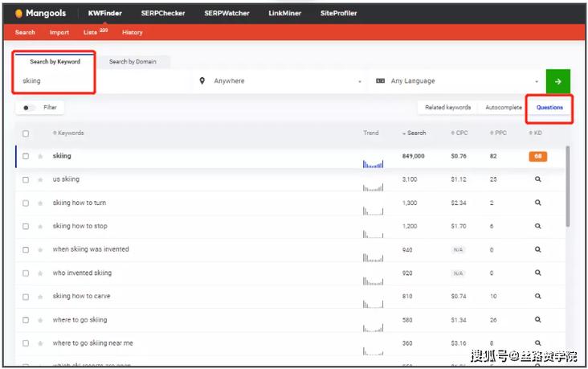This screenshot has height=369, width=588.
Task: Show Questions results
Action: [x=549, y=108]
